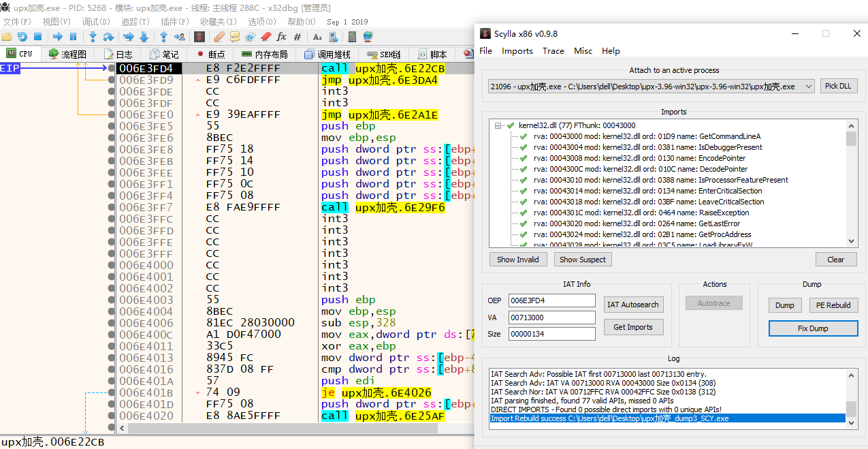Open the Imports menu in Scylla

(x=517, y=51)
